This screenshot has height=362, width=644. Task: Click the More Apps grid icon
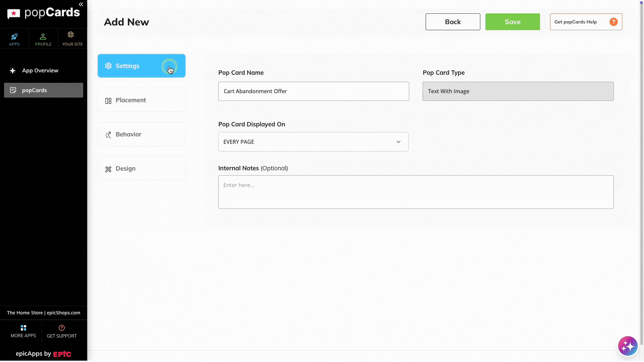pyautogui.click(x=23, y=327)
